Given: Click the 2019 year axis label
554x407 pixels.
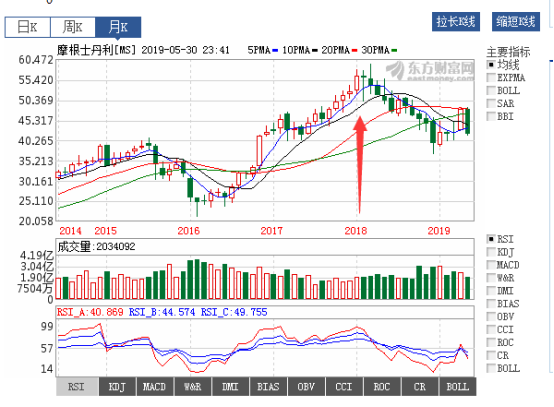Looking at the screenshot, I should (439, 231).
